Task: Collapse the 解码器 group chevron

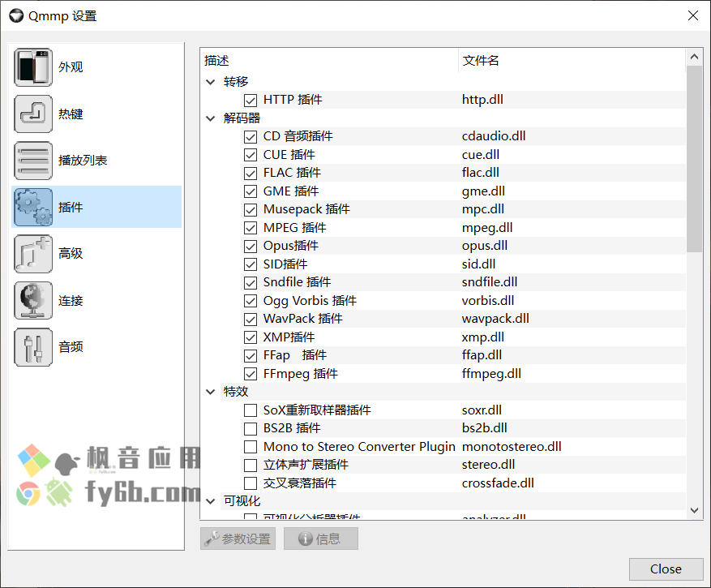Action: (211, 118)
